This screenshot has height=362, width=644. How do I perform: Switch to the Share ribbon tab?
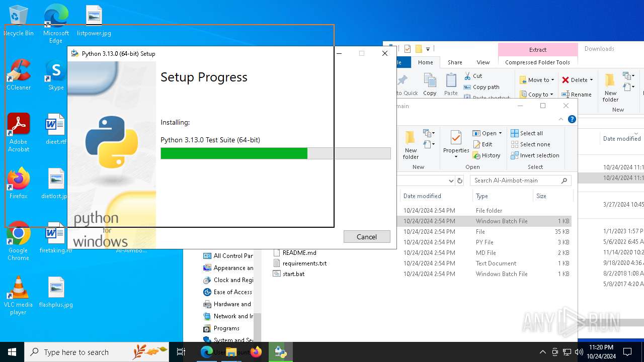click(455, 62)
